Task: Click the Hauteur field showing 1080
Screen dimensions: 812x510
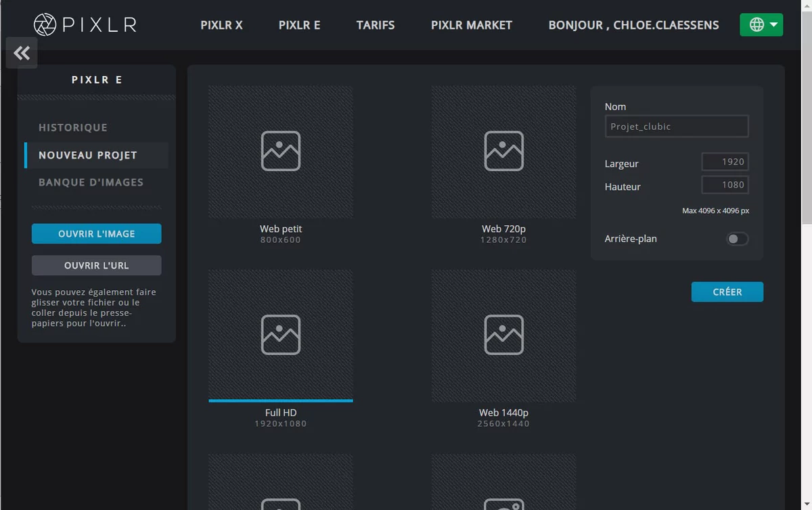Action: (x=725, y=185)
